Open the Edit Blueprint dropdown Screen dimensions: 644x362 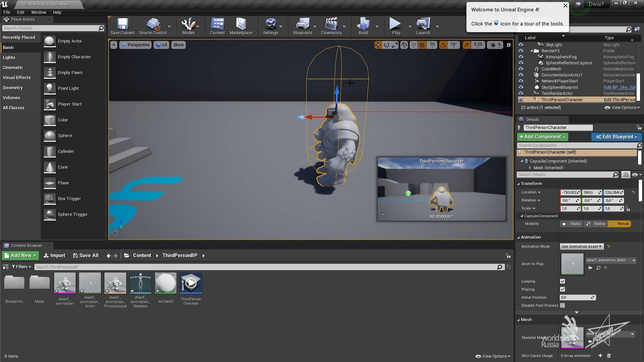[x=616, y=137]
